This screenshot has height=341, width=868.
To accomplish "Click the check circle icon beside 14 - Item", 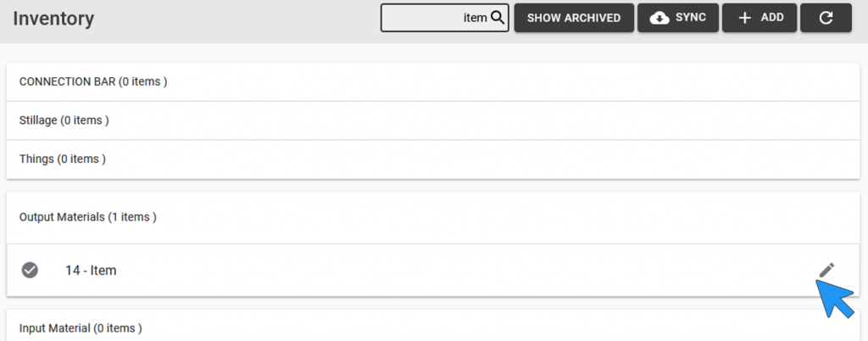I will pos(30,270).
